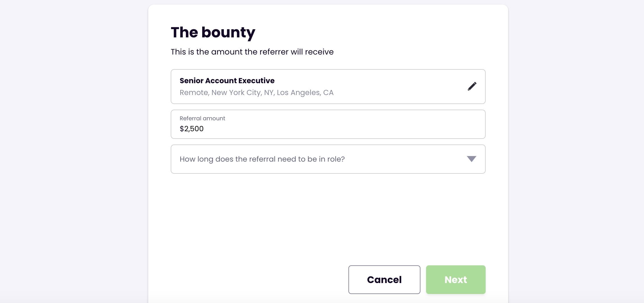Click the 'Referral amount' field label
The image size is (644, 303).
click(x=202, y=118)
